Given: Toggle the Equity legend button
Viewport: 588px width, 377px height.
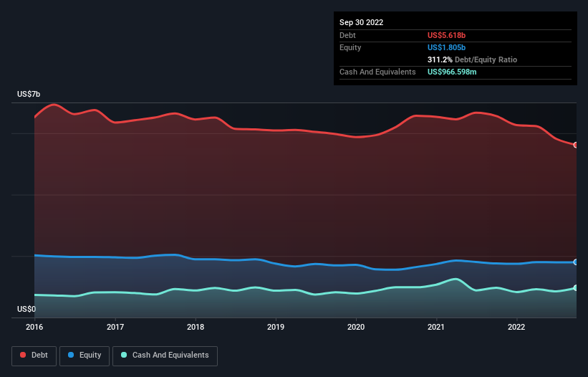Looking at the screenshot, I should click(x=85, y=355).
